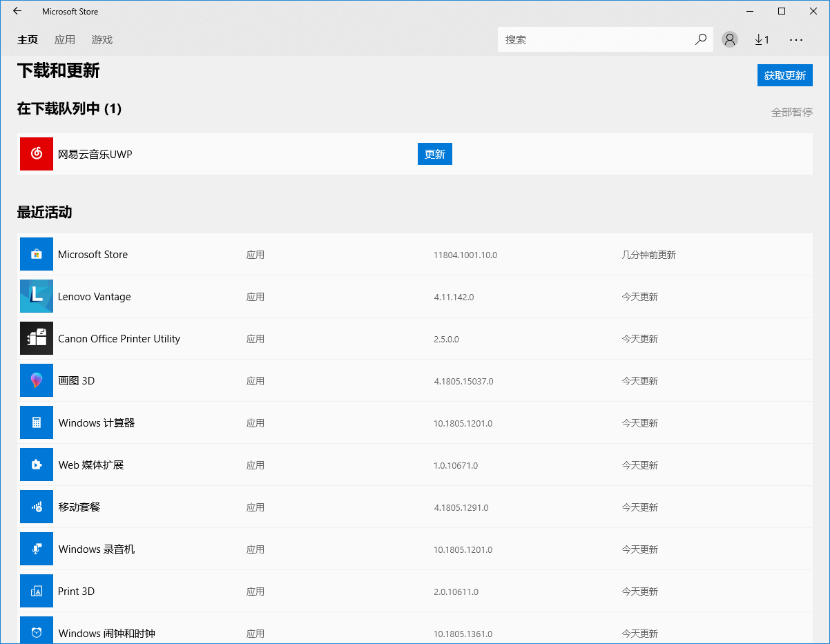
Task: Click version number 10.1805.1361.0
Action: pos(463,634)
